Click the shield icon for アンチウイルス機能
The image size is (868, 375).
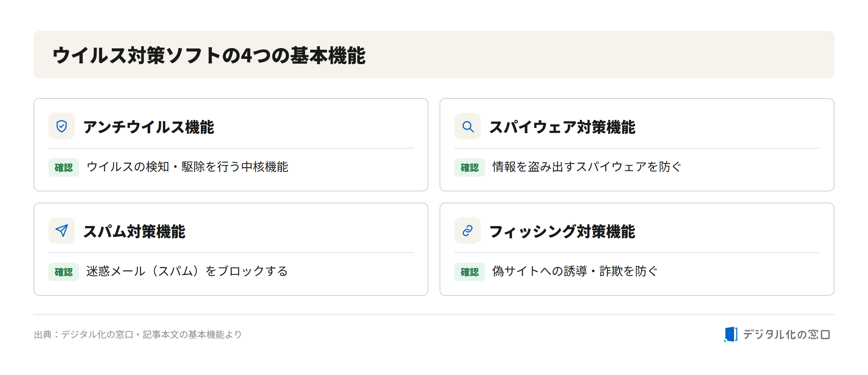click(62, 126)
